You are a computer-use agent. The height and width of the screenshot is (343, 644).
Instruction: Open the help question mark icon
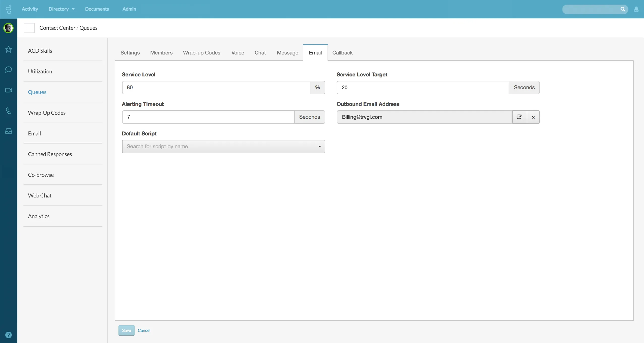point(9,335)
